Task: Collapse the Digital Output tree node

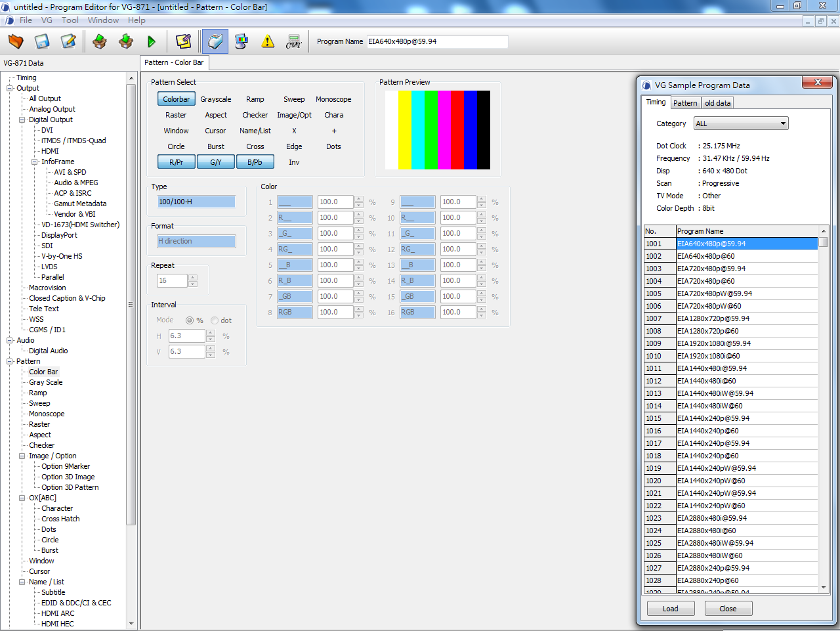Action: pyautogui.click(x=22, y=120)
